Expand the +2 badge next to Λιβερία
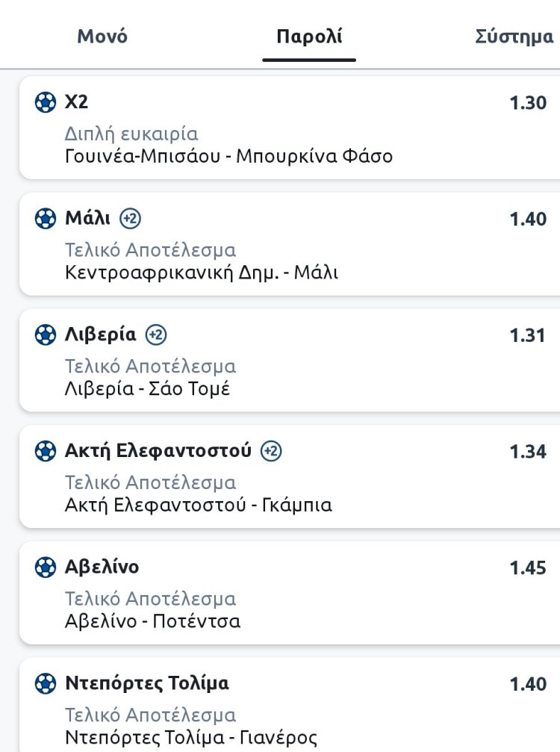The image size is (560, 752). (x=156, y=335)
